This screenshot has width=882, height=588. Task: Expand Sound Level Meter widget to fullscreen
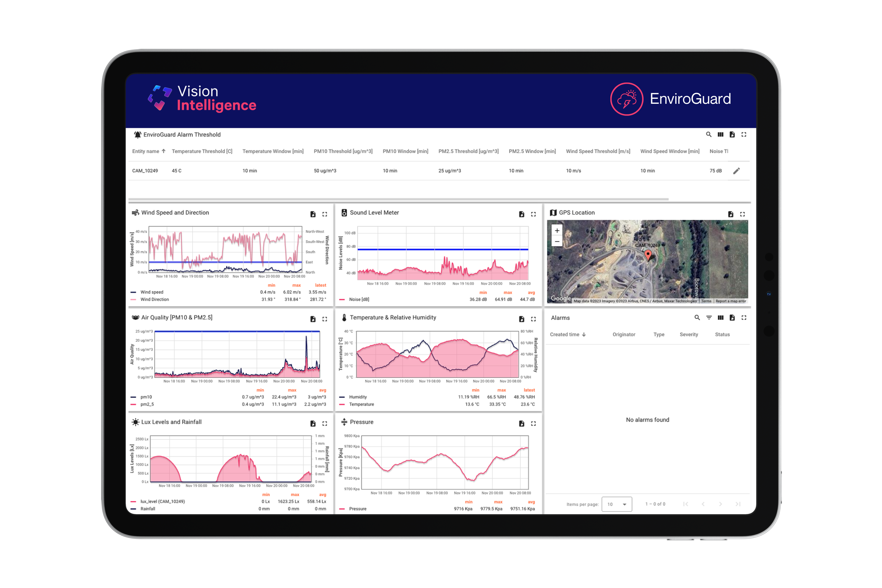point(533,214)
